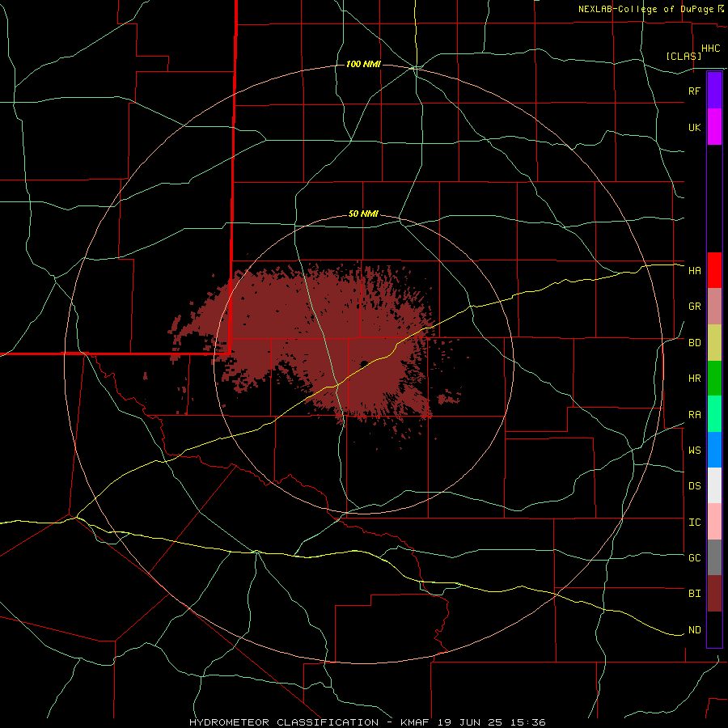Click the BD legend label
Viewport: 728px width, 728px height.
[694, 343]
